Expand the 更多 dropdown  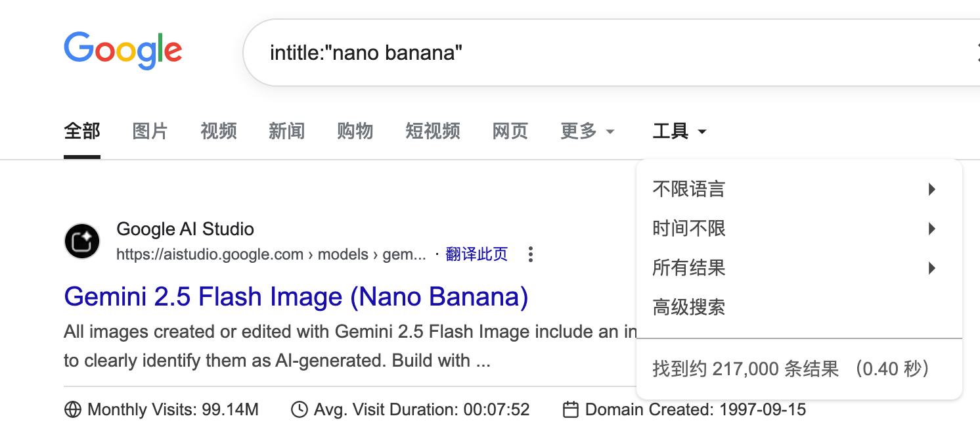coord(587,131)
